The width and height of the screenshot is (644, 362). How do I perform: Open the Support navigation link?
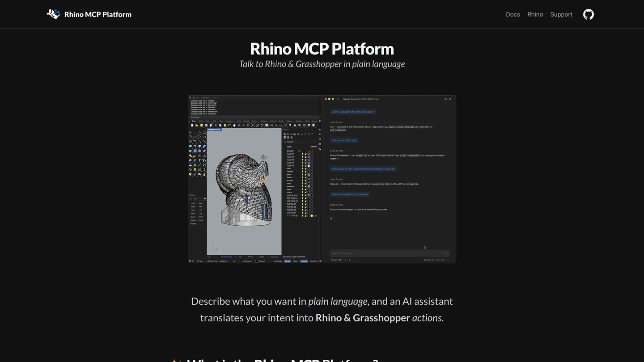[x=561, y=14]
